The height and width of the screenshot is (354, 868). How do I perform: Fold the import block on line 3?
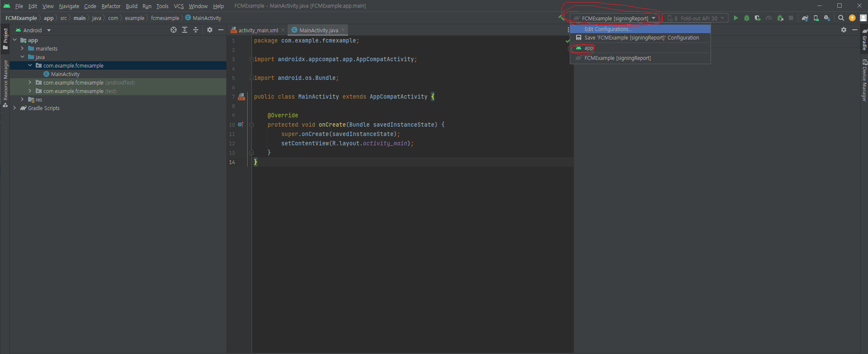coord(251,59)
